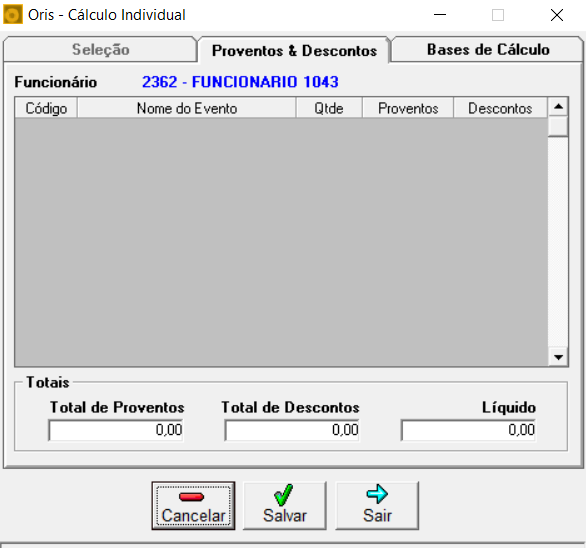This screenshot has height=548, width=586.
Task: Click the Qtde column header
Action: (329, 108)
